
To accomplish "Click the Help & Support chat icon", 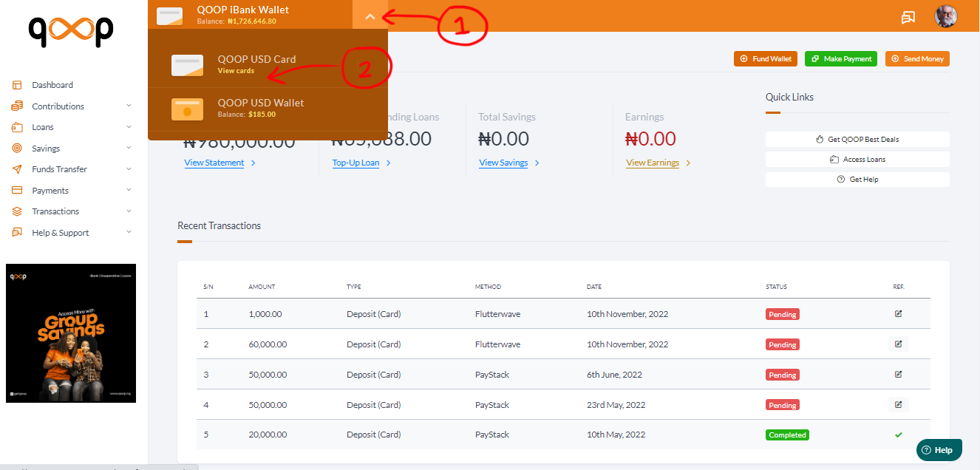I will 17,233.
